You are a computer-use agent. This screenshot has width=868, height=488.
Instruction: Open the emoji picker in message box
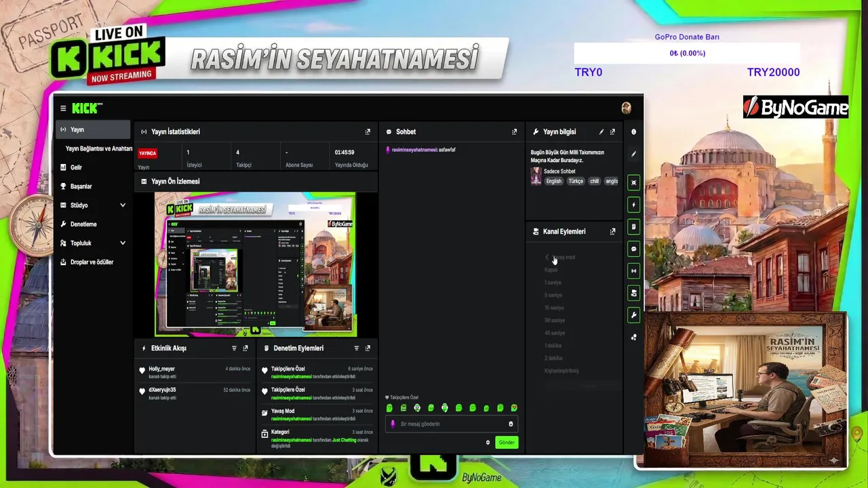[511, 424]
